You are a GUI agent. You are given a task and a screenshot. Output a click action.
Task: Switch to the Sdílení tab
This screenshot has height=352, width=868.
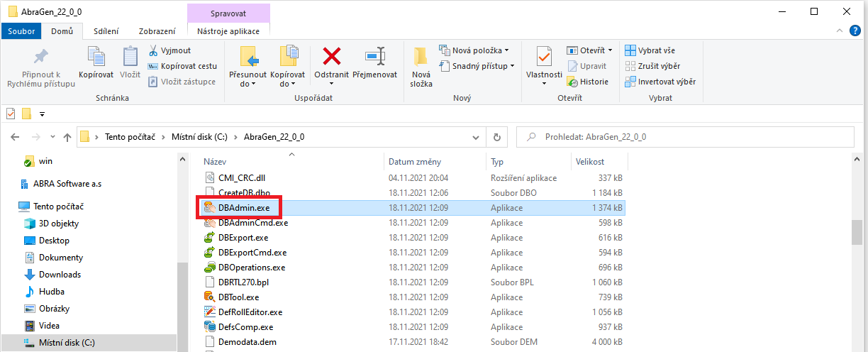point(106,31)
